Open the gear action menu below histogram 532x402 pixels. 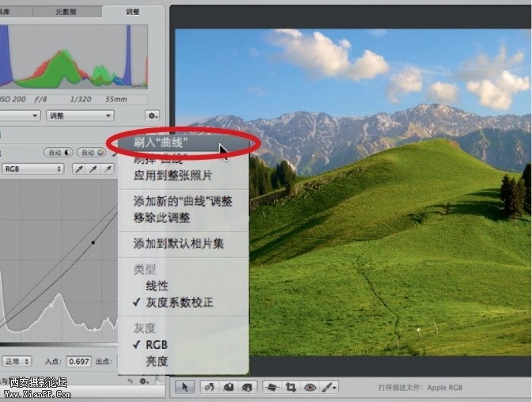[x=152, y=116]
